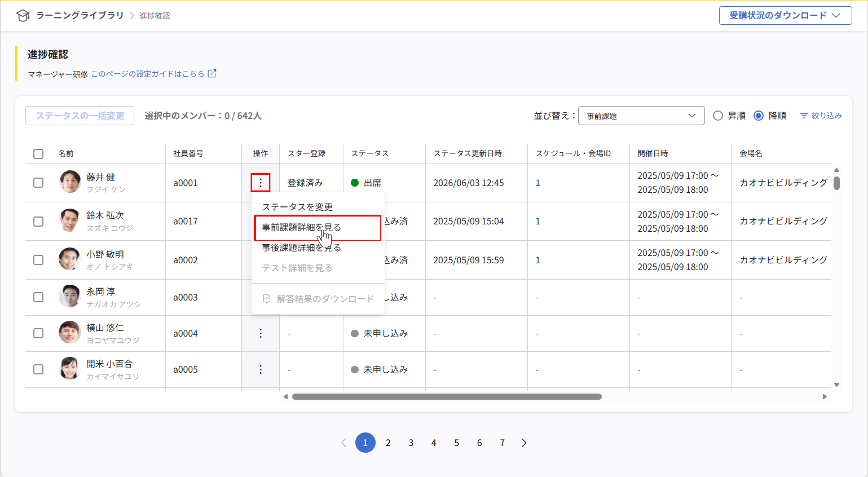Open the external link icon beside 設定ガイド
Image resolution: width=868 pixels, height=477 pixels.
click(x=212, y=73)
